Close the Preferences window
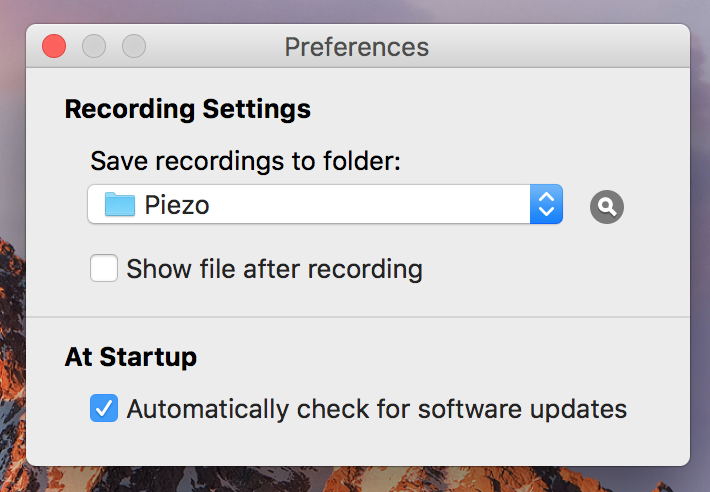The image size is (710, 492). coord(54,46)
